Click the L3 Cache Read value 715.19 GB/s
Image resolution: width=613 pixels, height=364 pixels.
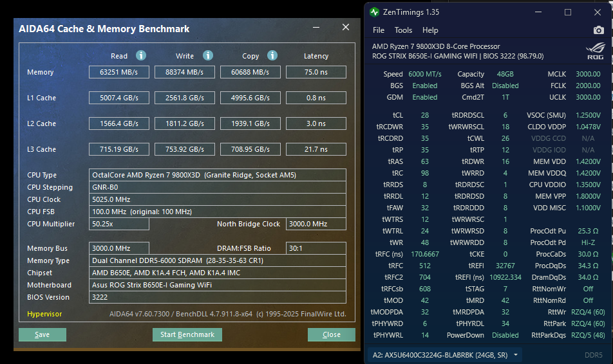pyautogui.click(x=119, y=149)
